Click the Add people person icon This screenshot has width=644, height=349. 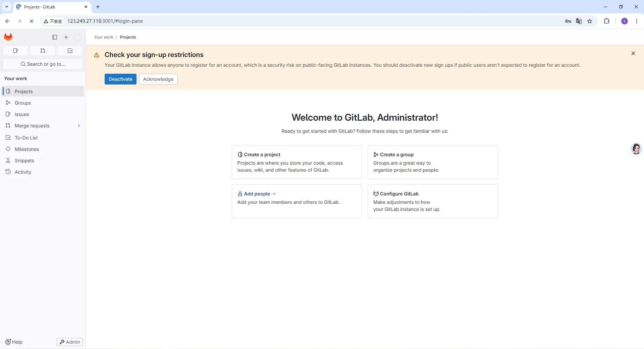point(240,194)
